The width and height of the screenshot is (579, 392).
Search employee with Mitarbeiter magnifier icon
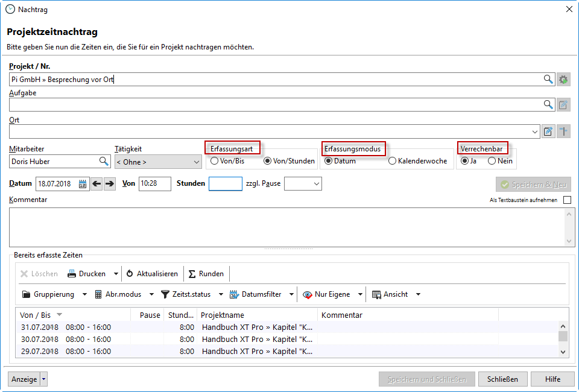click(x=104, y=161)
